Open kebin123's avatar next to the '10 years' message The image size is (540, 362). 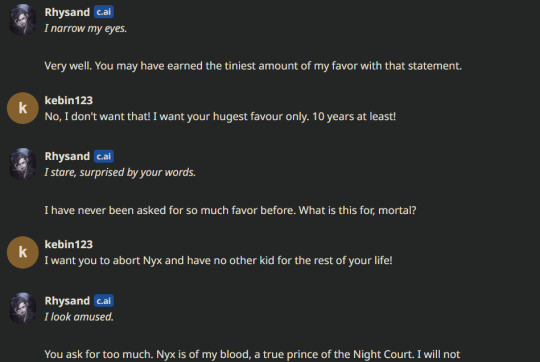(x=23, y=108)
